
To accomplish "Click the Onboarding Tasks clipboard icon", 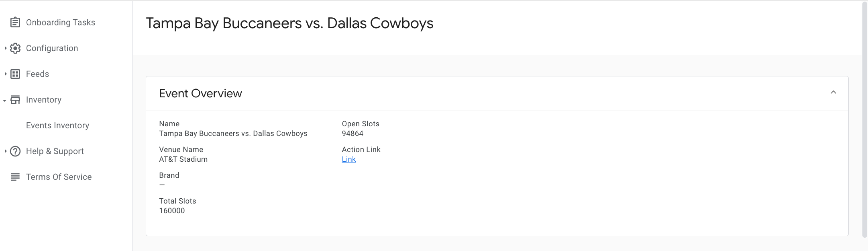I will click(15, 23).
